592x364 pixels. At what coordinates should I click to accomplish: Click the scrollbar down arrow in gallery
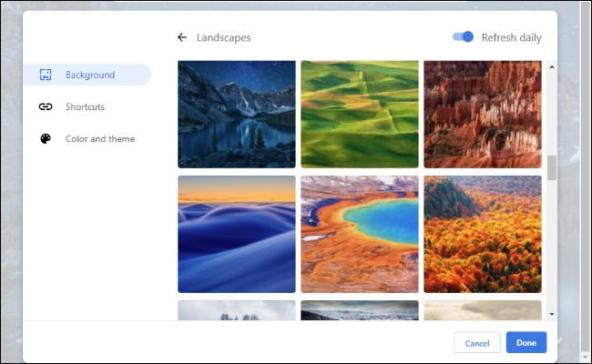coord(552,314)
